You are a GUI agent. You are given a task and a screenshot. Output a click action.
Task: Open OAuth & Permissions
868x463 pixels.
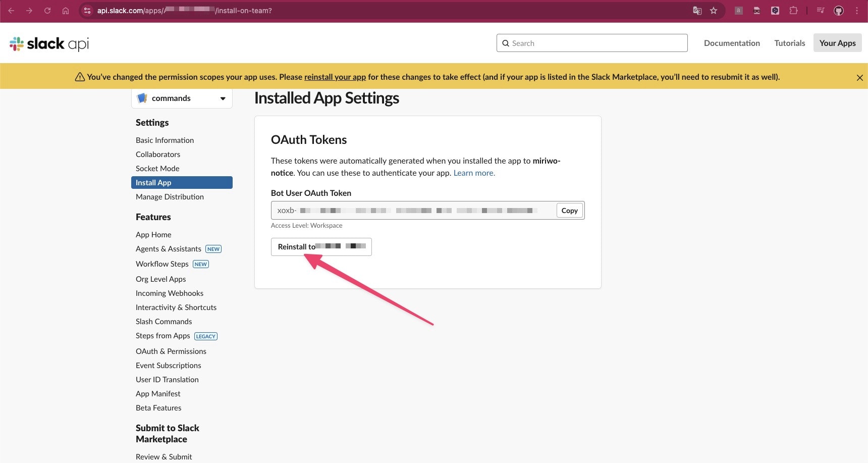[171, 351]
